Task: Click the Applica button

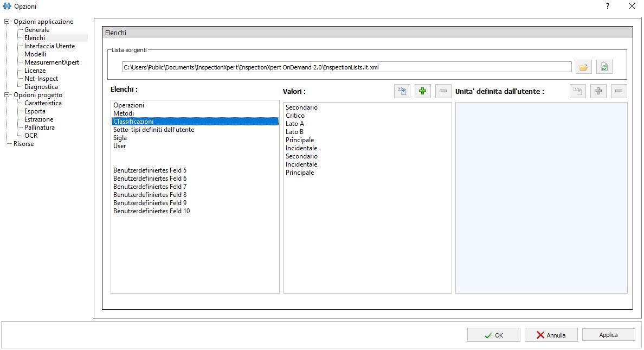Action: point(609,335)
